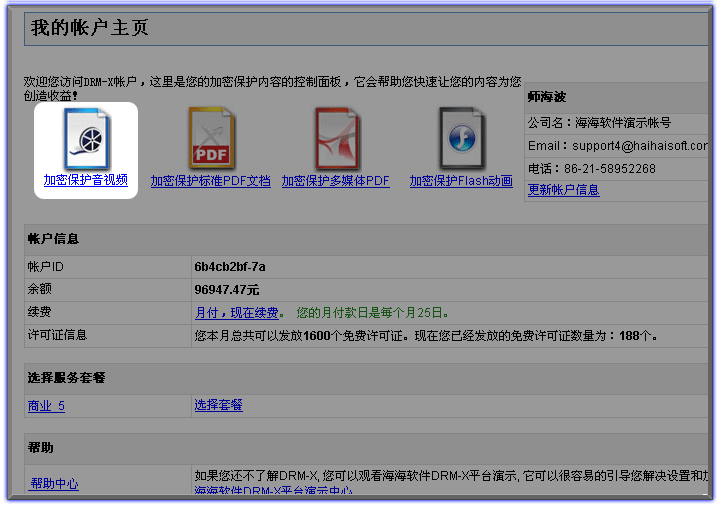Image resolution: width=720 pixels, height=511 pixels.
Task: Open the 商业 5 plan link
Action: tap(46, 406)
